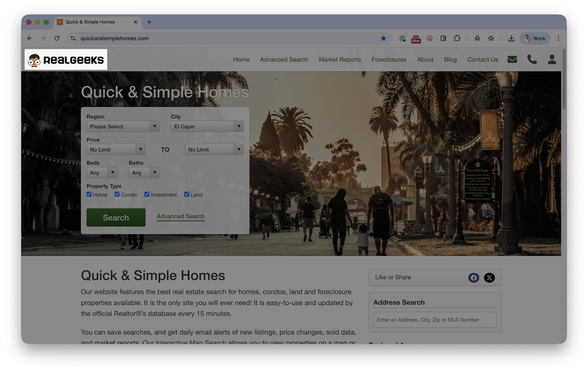Follow the Advanced Search link below form

(x=181, y=216)
